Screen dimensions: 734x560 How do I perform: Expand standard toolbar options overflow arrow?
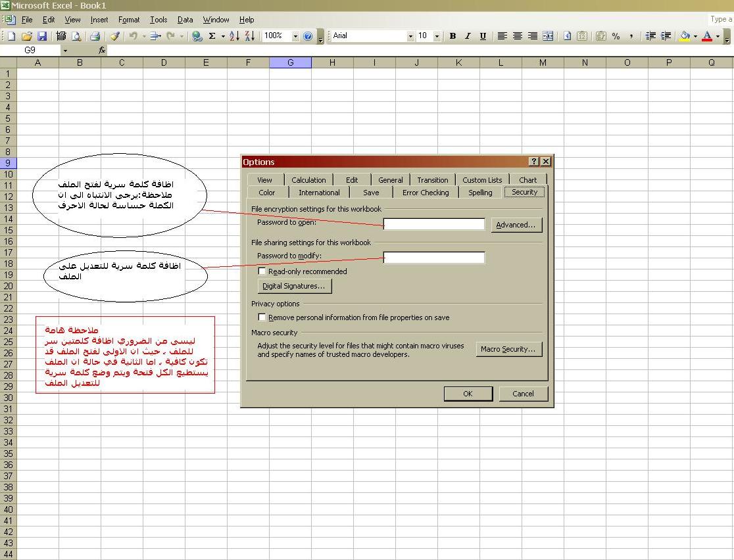321,36
